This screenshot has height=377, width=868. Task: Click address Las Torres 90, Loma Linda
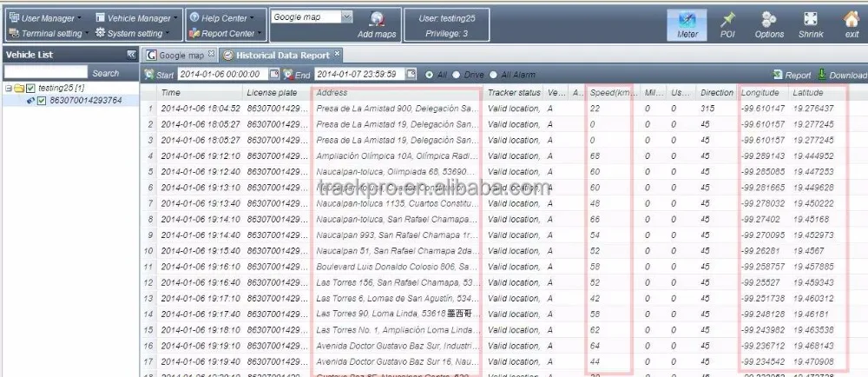tap(398, 314)
